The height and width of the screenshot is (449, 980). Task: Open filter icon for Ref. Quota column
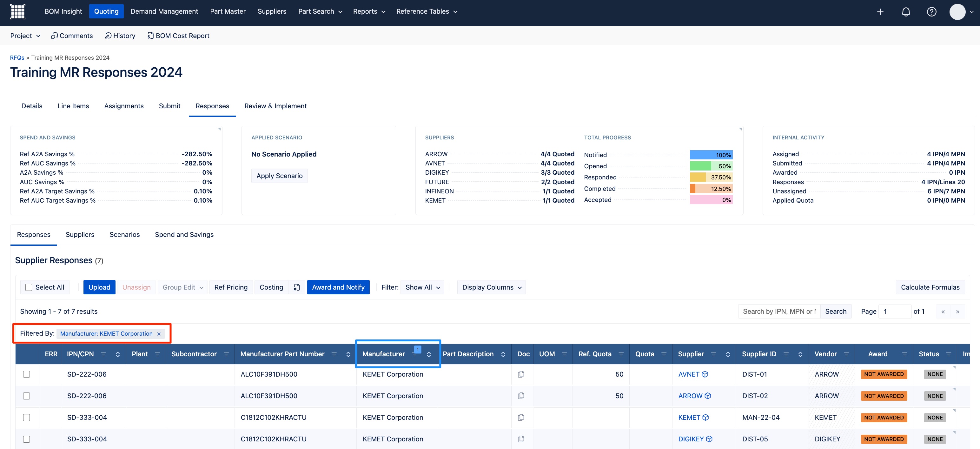[x=621, y=354]
